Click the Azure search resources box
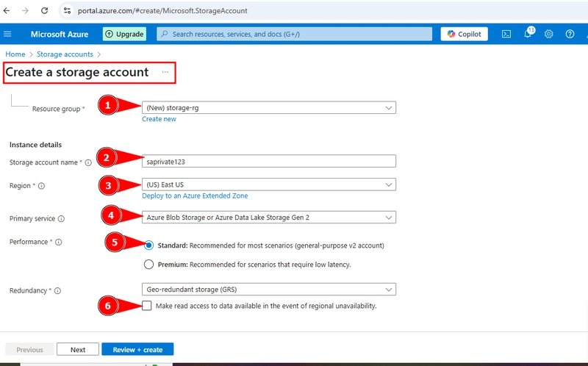The image size is (588, 366). (295, 34)
